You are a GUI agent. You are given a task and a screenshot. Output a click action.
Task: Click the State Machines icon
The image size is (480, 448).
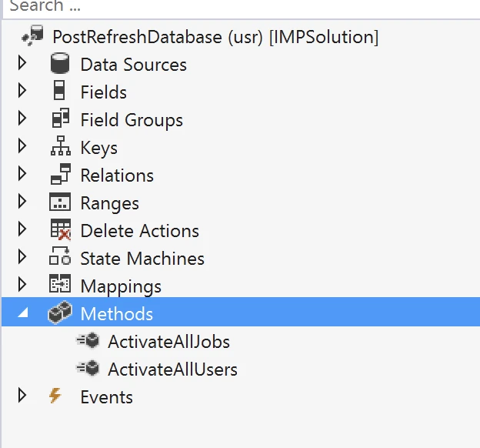coord(60,259)
